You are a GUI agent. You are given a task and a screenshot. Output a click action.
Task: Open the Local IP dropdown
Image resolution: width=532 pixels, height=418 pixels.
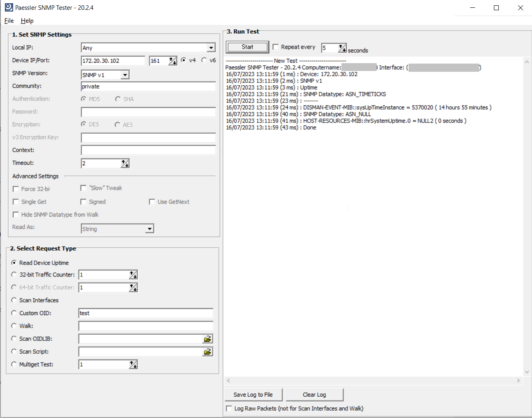[x=211, y=48]
